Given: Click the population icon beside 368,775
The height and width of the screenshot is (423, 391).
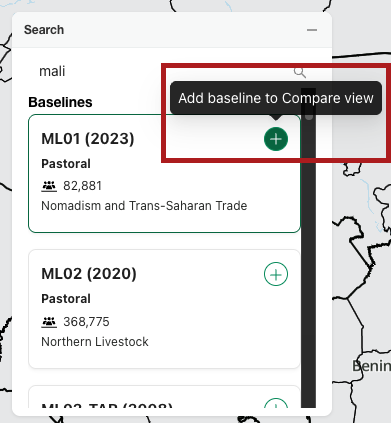Looking at the screenshot, I should point(49,322).
